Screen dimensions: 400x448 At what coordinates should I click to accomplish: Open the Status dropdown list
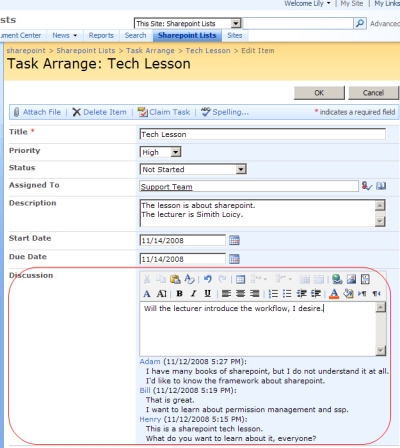click(241, 169)
